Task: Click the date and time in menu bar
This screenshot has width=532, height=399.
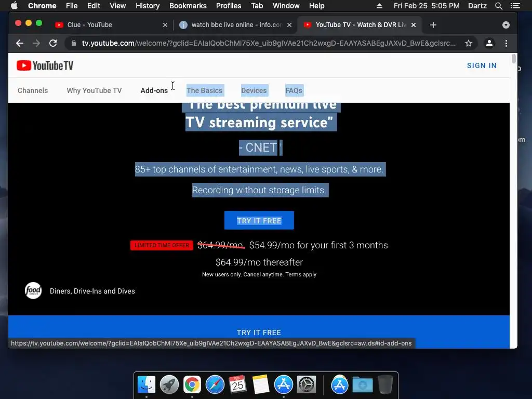Action: click(x=427, y=6)
